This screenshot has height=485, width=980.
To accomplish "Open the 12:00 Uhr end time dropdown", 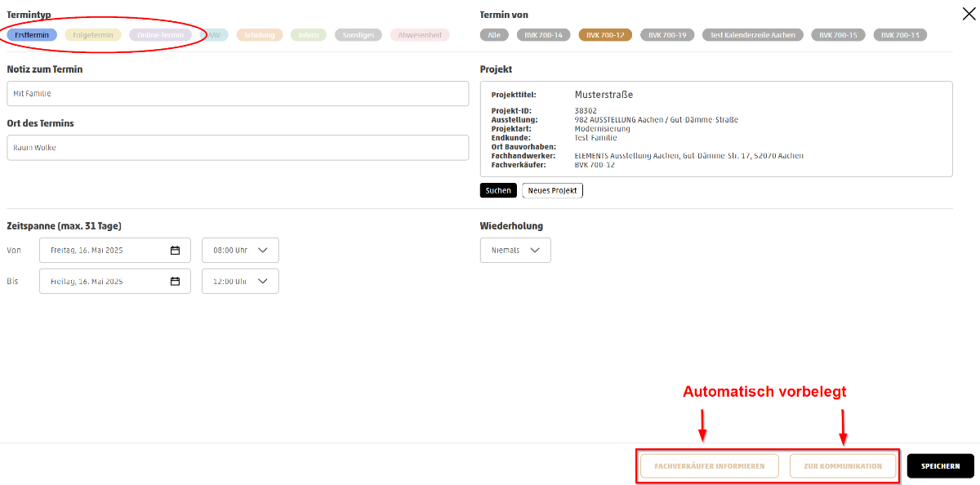I will point(240,282).
